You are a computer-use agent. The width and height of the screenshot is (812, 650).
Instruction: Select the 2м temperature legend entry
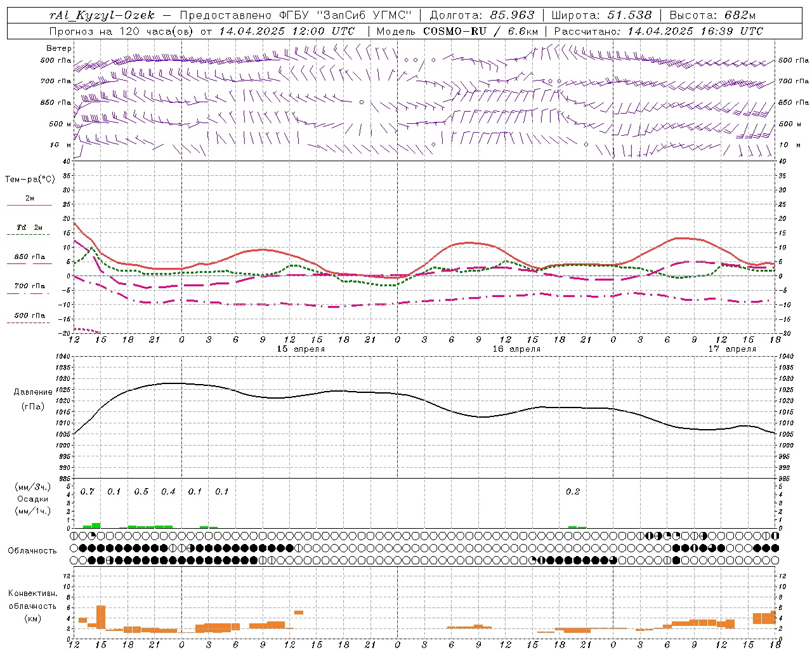pos(30,199)
